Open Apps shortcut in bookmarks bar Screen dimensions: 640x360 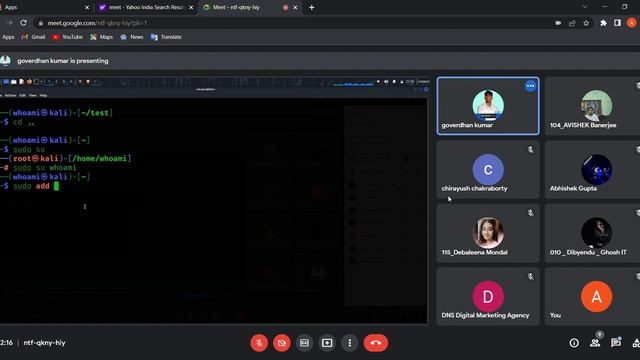tap(7, 37)
